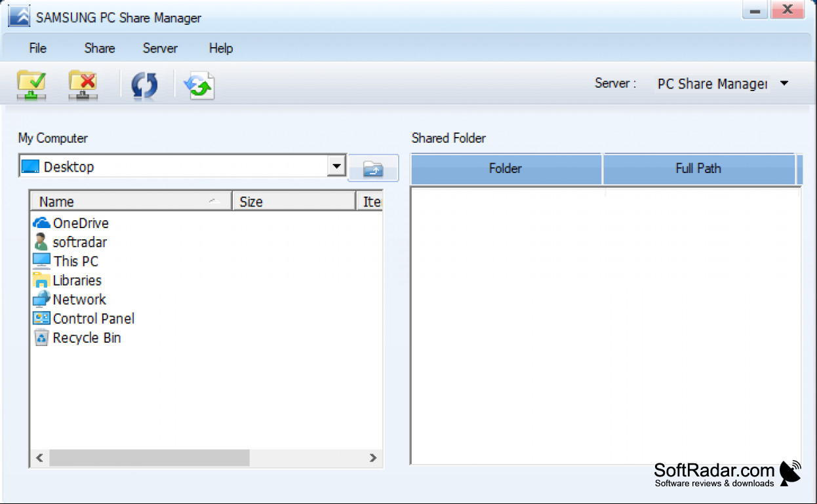The image size is (817, 504).
Task: Select the Control Panel row text
Action: (94, 319)
